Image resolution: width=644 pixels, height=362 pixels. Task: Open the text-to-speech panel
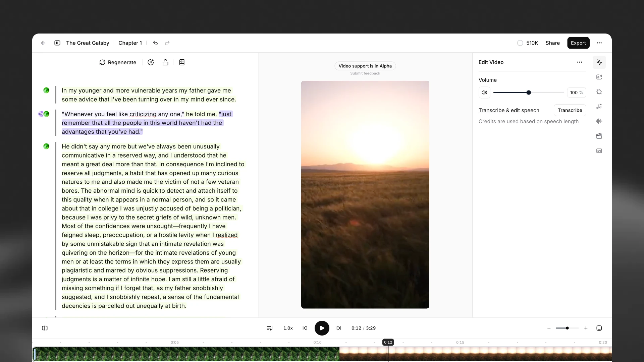point(599,77)
